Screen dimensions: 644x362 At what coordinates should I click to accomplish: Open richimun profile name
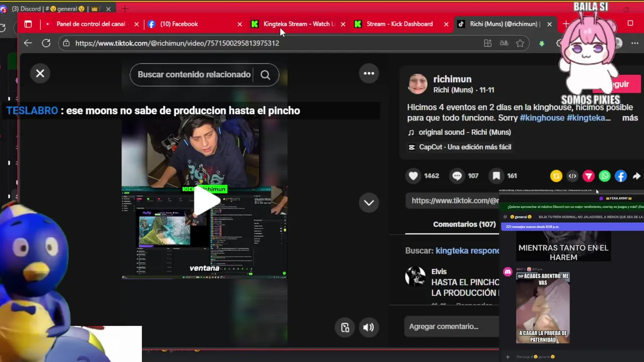point(452,79)
